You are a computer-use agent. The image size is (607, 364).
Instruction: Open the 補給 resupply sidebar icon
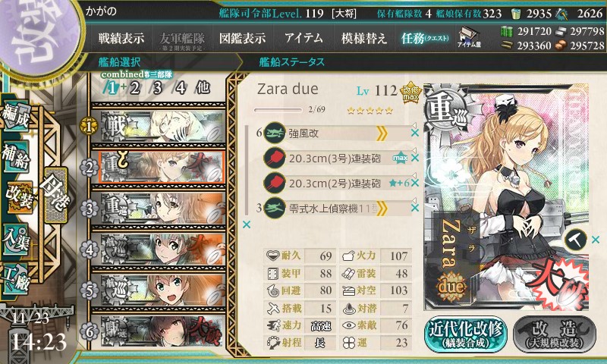click(16, 156)
